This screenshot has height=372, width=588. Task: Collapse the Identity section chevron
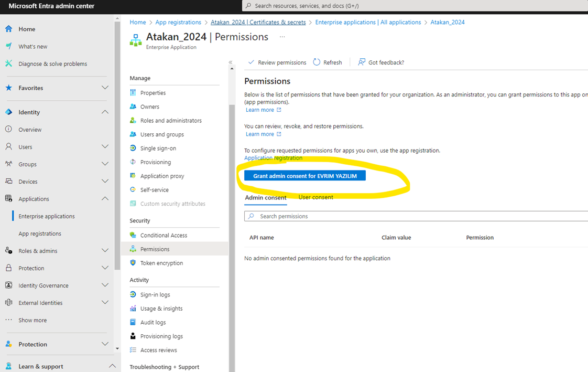[x=105, y=112]
